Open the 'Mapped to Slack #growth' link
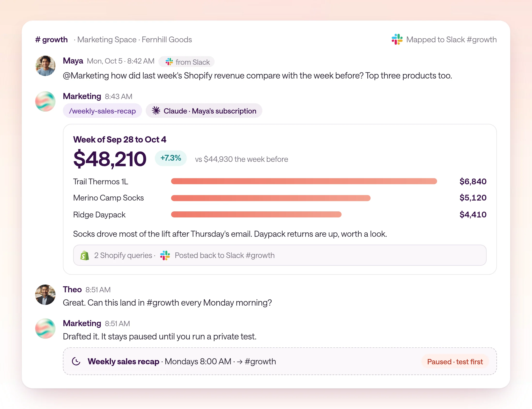Viewport: 532px width, 409px height. 444,39
